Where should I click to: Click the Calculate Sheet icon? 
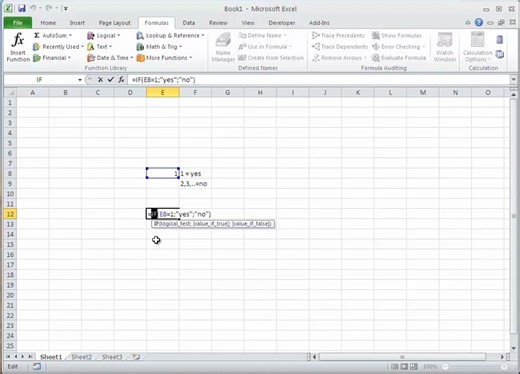499,54
